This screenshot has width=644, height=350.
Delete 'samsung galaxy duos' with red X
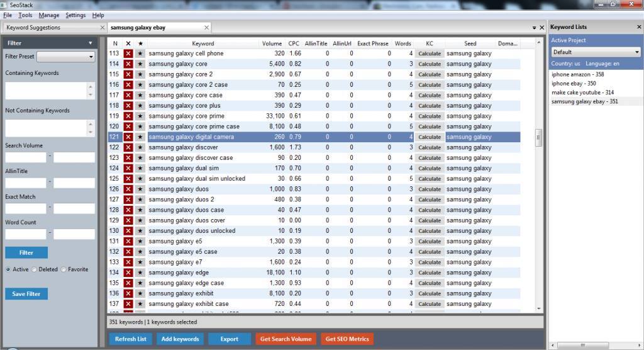pos(128,189)
